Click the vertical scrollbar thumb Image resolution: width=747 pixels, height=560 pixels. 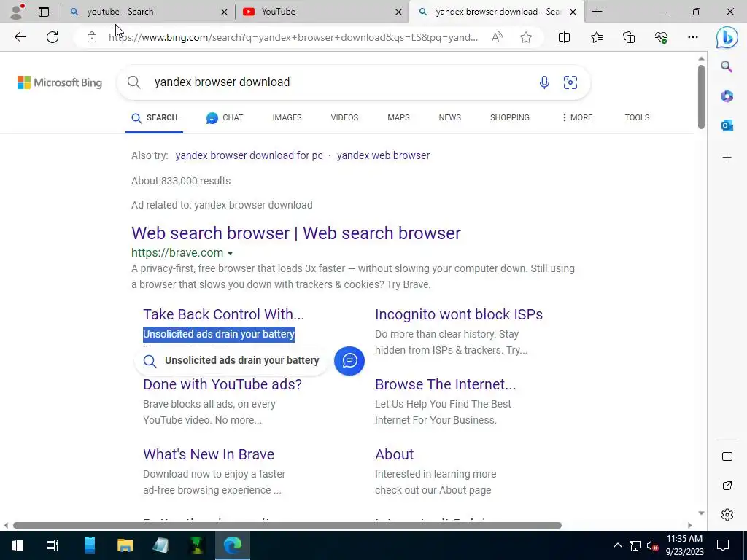click(701, 97)
